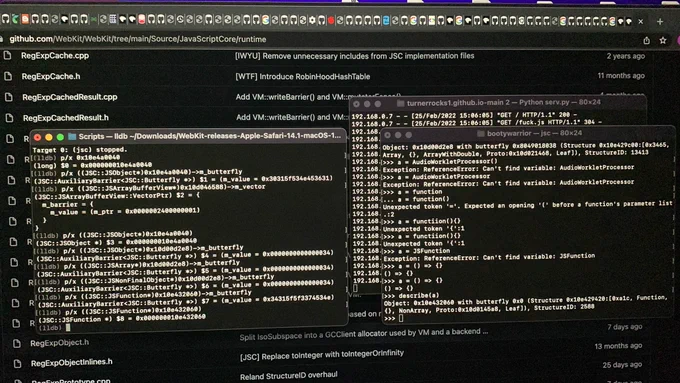Click 'Target 0: (jsc) stopped.' line in lldb

pyautogui.click(x=79, y=150)
